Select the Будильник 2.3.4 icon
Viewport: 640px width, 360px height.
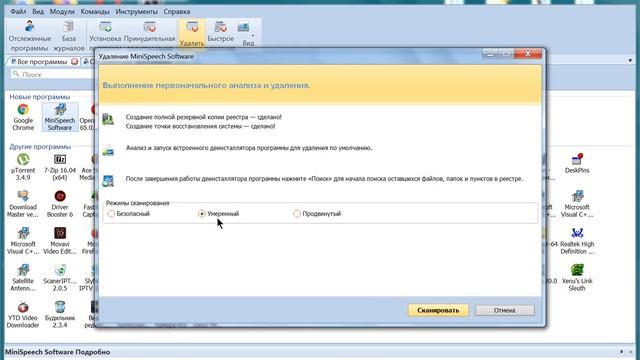[60, 314]
